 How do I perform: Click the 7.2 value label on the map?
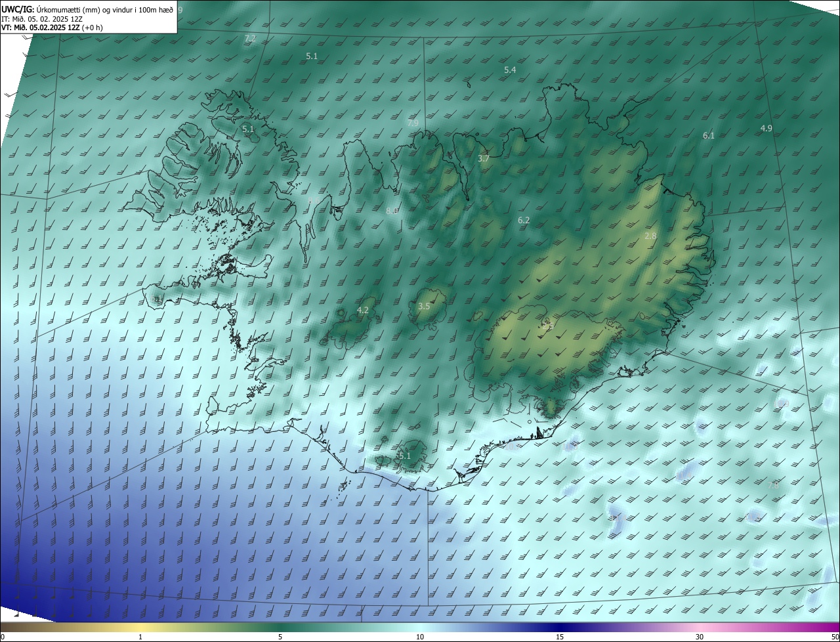click(x=250, y=39)
